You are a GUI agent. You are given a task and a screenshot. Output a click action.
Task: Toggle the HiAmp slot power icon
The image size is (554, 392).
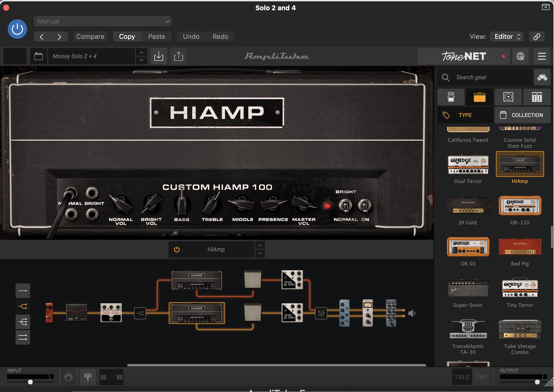click(x=177, y=249)
